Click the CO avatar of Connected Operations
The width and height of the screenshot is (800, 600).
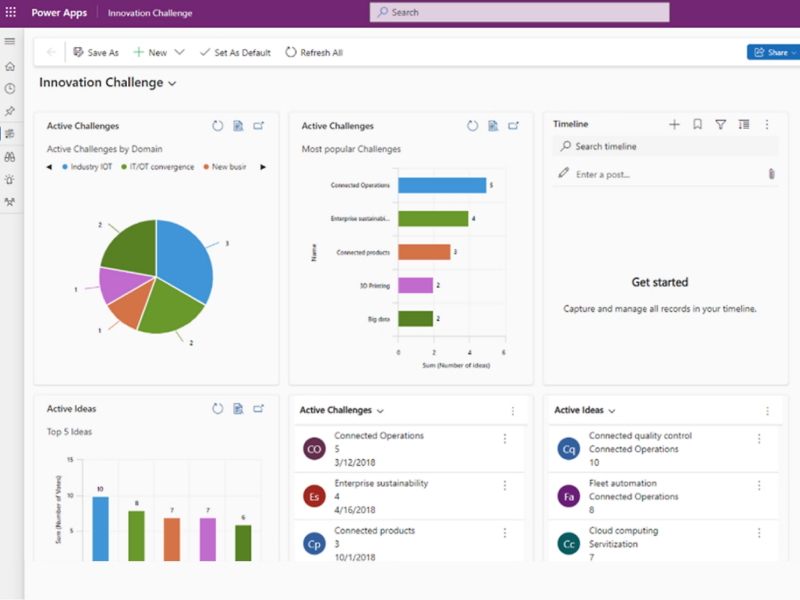[314, 449]
